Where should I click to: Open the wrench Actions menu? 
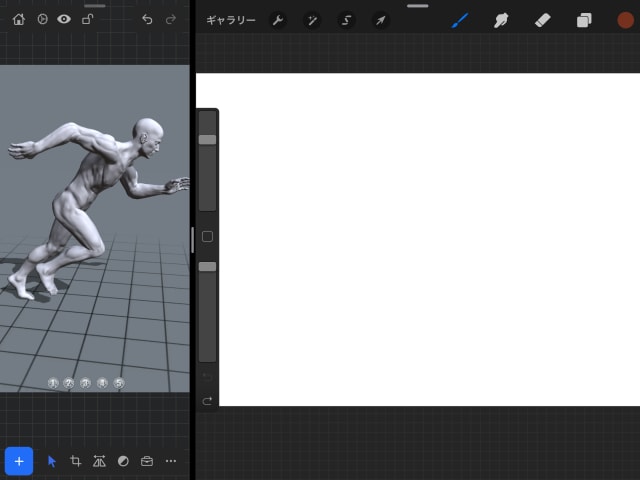278,20
